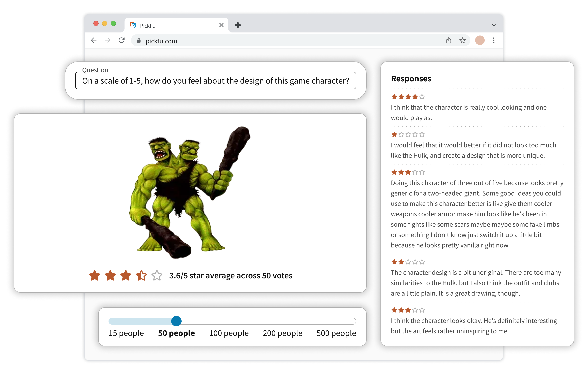Select the 100 people option
The width and height of the screenshot is (588, 374).
click(229, 333)
